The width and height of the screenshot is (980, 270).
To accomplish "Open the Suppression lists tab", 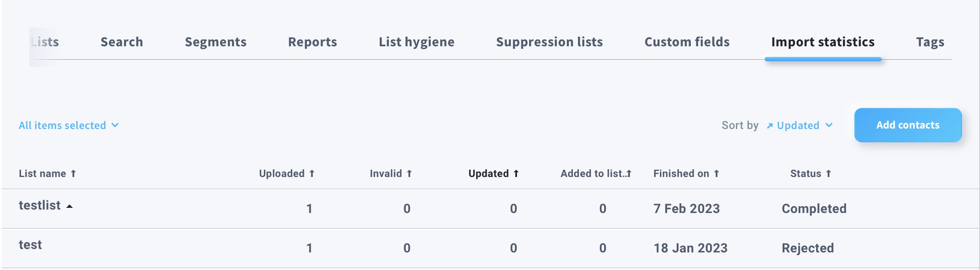I will [549, 42].
